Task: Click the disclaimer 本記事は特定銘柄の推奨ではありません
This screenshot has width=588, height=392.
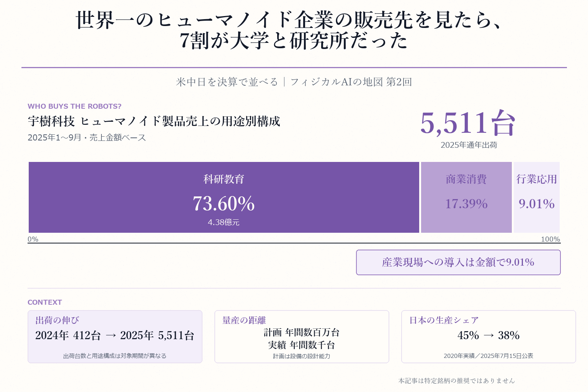Action: click(457, 381)
